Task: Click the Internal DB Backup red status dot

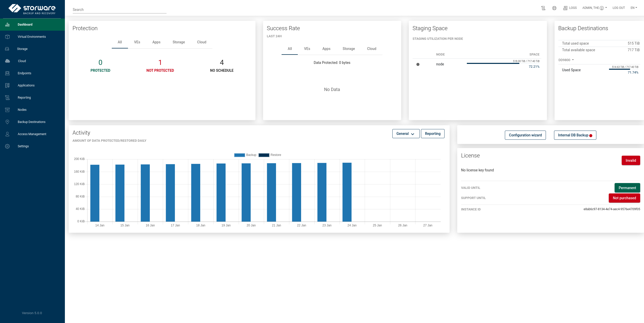Action: [x=591, y=136]
